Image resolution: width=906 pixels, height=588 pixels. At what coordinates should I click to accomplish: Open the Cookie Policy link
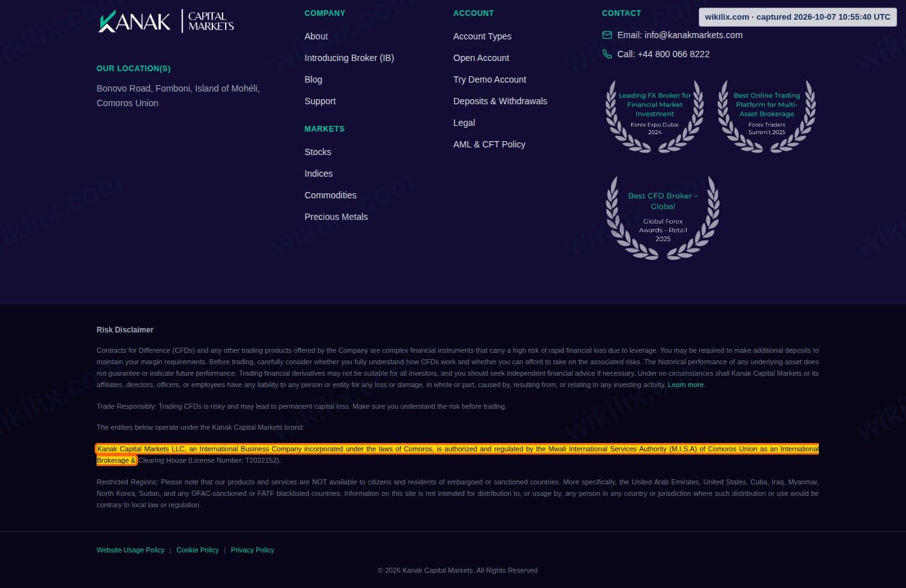pos(197,550)
